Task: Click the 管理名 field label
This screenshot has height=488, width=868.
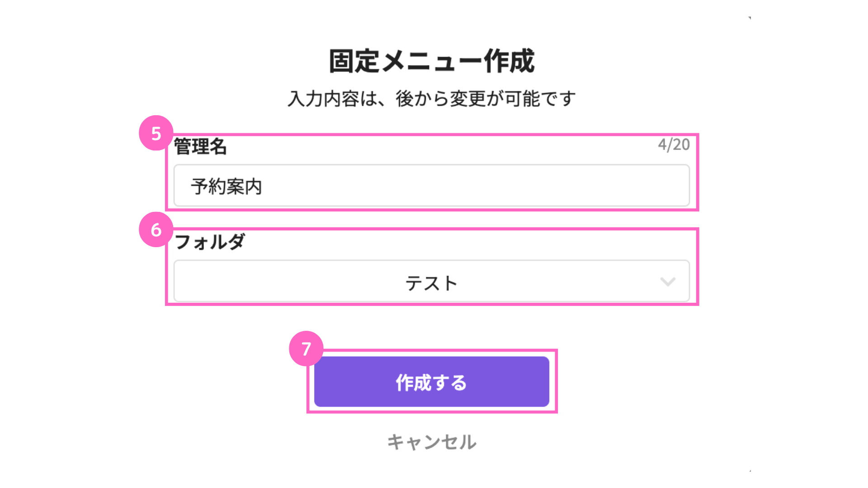Action: tap(200, 146)
